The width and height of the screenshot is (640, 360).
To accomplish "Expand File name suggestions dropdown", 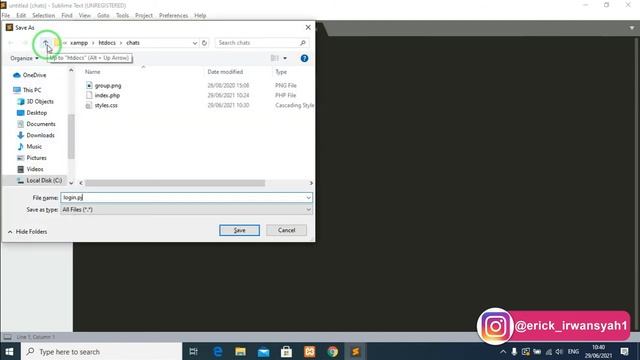I will tap(308, 198).
